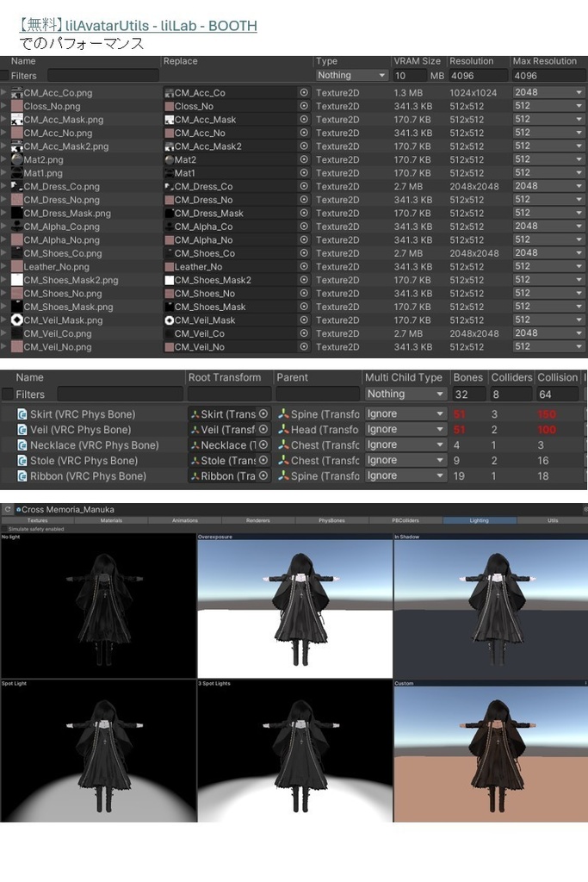Click the Head transform icon in Veil row

[x=284, y=429]
